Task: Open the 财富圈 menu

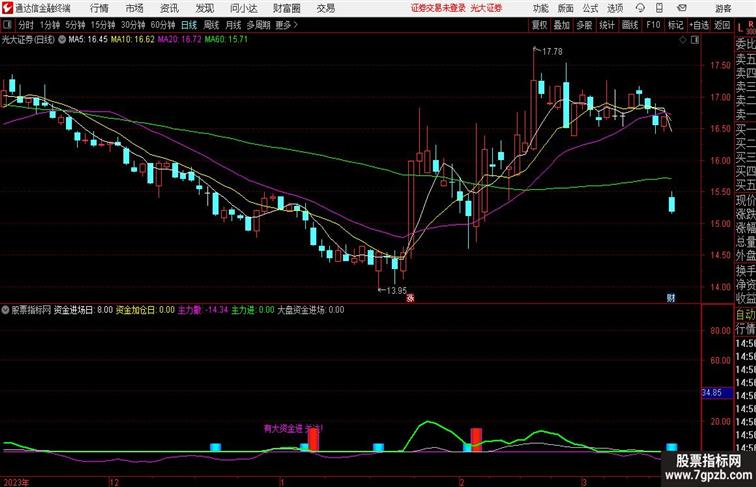Action: click(286, 8)
